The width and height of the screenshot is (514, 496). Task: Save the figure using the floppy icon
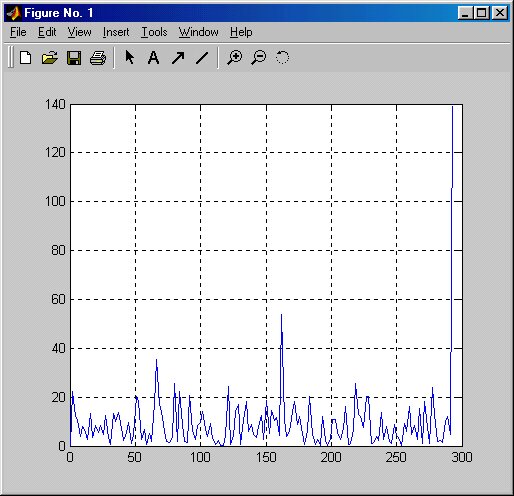click(74, 58)
